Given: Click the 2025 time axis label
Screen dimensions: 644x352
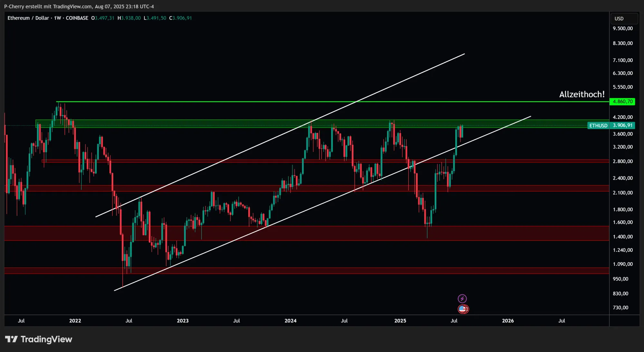Looking at the screenshot, I should [x=400, y=321].
